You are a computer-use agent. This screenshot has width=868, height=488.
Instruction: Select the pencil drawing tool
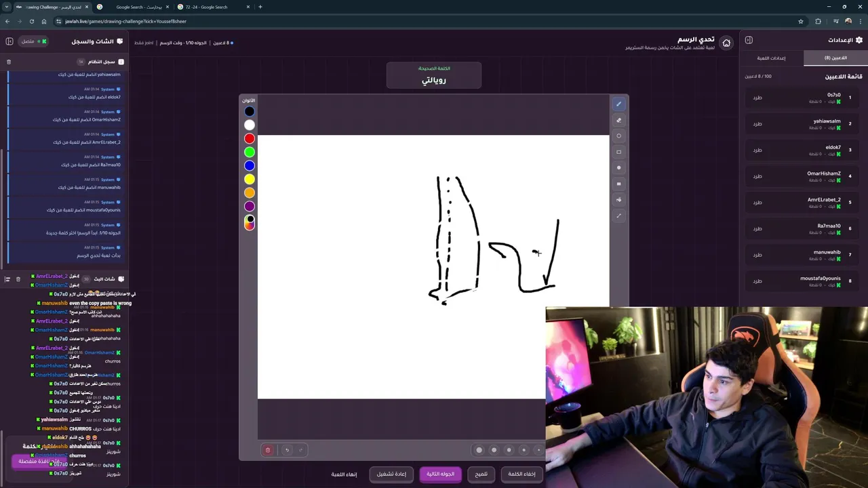point(618,104)
